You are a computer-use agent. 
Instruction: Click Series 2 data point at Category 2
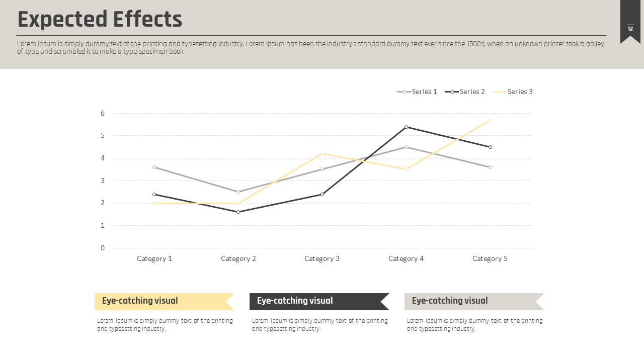pyautogui.click(x=238, y=212)
